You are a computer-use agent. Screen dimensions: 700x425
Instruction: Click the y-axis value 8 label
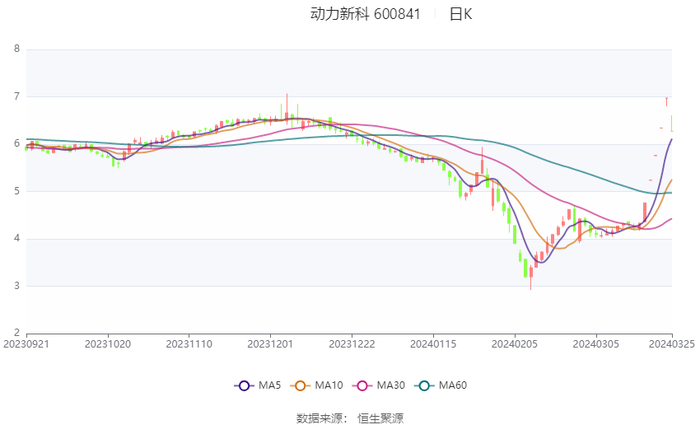click(16, 49)
